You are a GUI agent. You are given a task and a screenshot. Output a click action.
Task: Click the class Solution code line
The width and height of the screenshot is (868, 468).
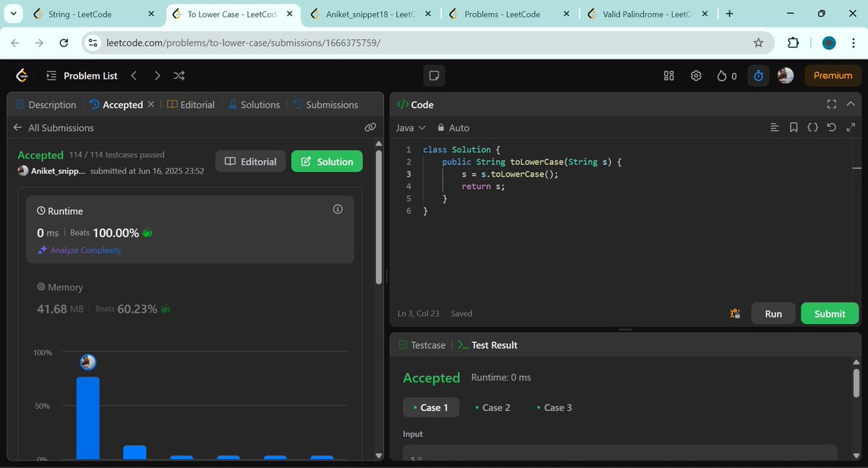461,149
